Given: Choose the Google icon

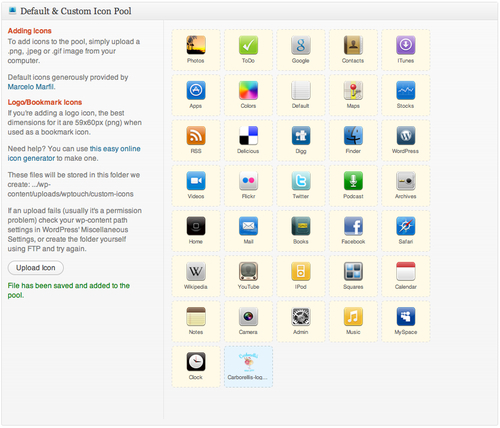Looking at the screenshot, I should [301, 45].
